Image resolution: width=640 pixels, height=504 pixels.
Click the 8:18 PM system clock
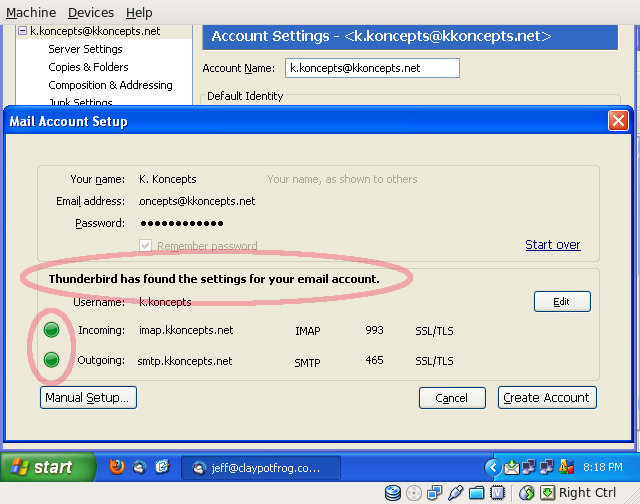[x=603, y=467]
